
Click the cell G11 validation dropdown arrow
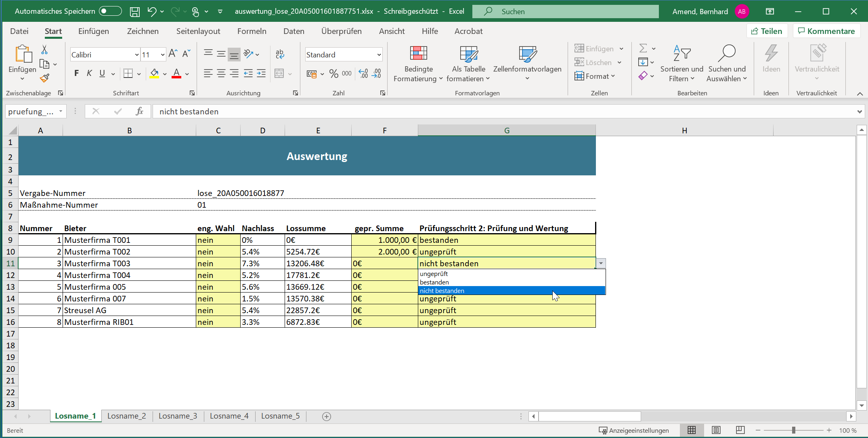(601, 263)
